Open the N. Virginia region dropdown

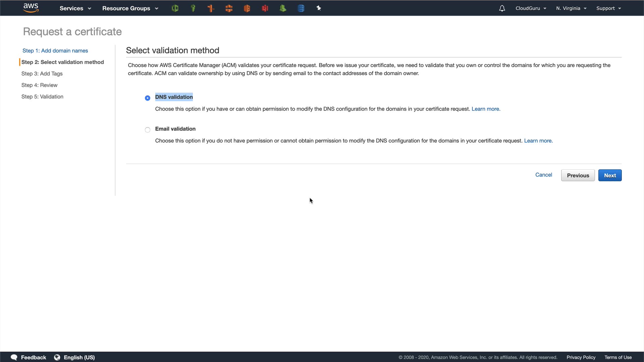coord(571,8)
